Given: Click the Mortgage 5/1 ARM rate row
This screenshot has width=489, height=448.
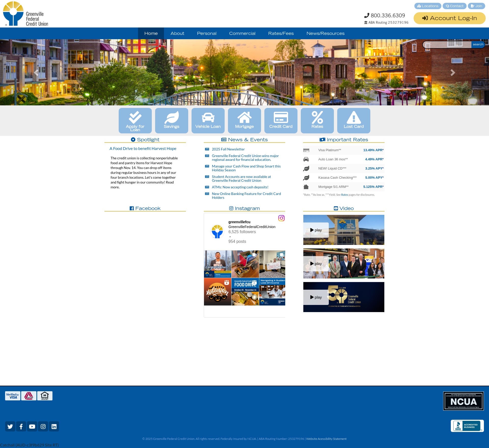Looking at the screenshot, I should (344, 187).
